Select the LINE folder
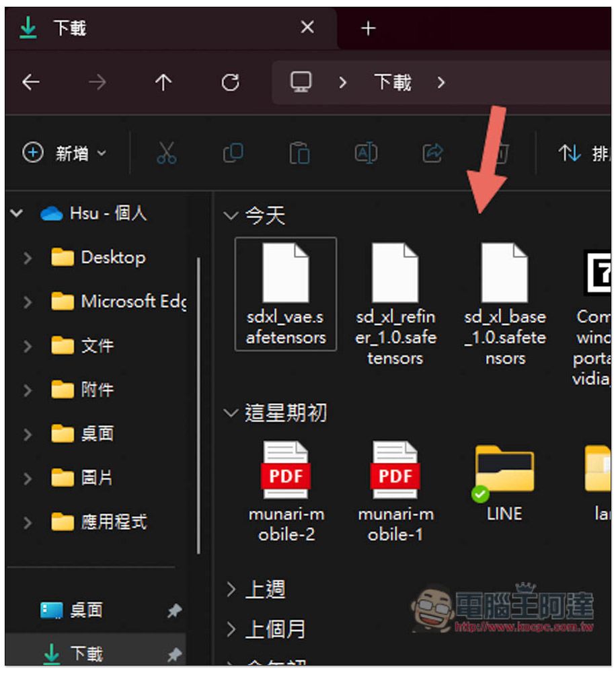The width and height of the screenshot is (616, 673). 504,483
